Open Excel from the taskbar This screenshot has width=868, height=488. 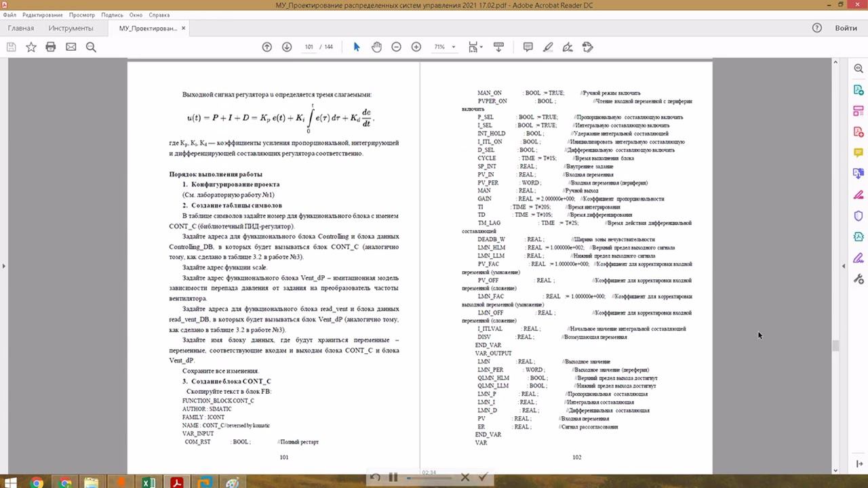[x=148, y=483]
